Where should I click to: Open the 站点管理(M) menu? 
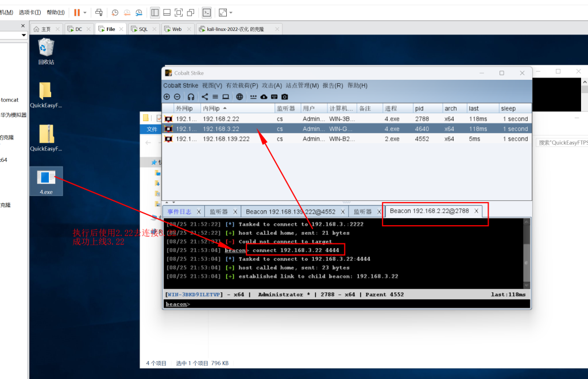(302, 86)
